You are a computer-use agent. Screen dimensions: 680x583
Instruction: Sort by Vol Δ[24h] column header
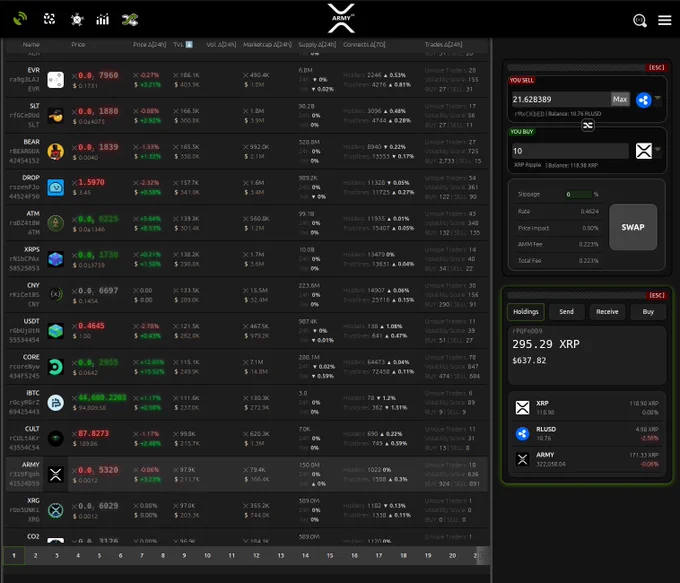pyautogui.click(x=221, y=44)
